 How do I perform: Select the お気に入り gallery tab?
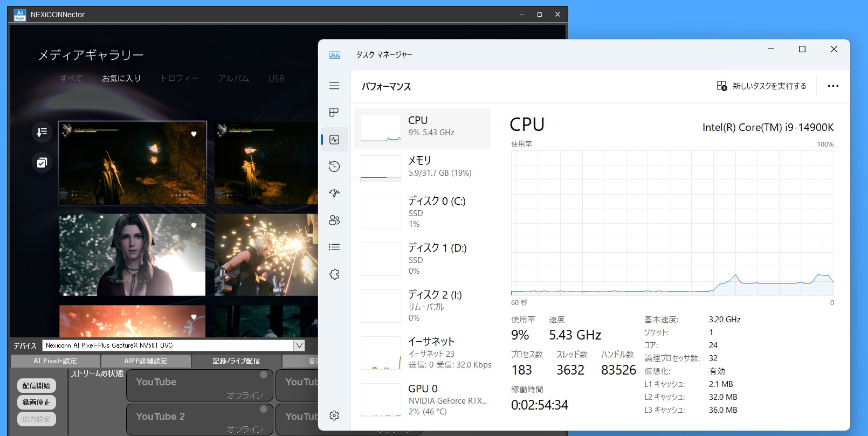(x=121, y=78)
